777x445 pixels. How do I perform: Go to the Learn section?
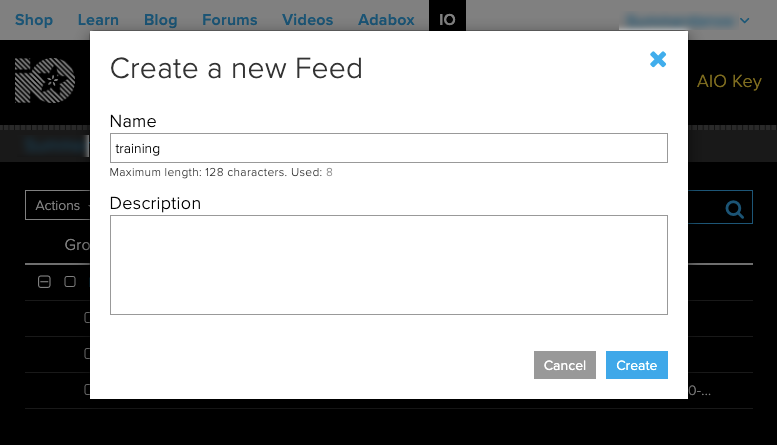tap(97, 20)
